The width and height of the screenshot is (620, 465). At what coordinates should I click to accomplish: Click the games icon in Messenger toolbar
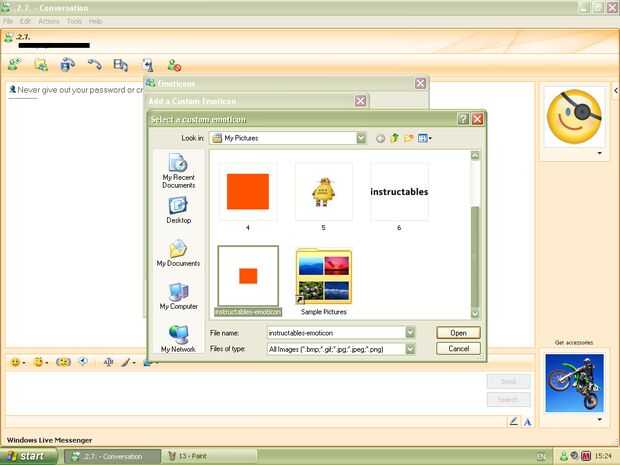(147, 65)
